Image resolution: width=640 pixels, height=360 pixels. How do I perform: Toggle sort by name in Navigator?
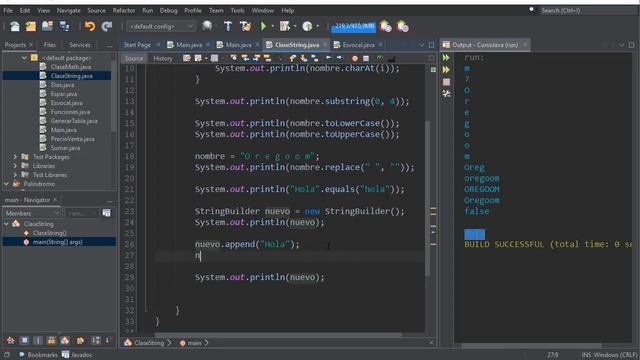pyautogui.click(x=96, y=340)
